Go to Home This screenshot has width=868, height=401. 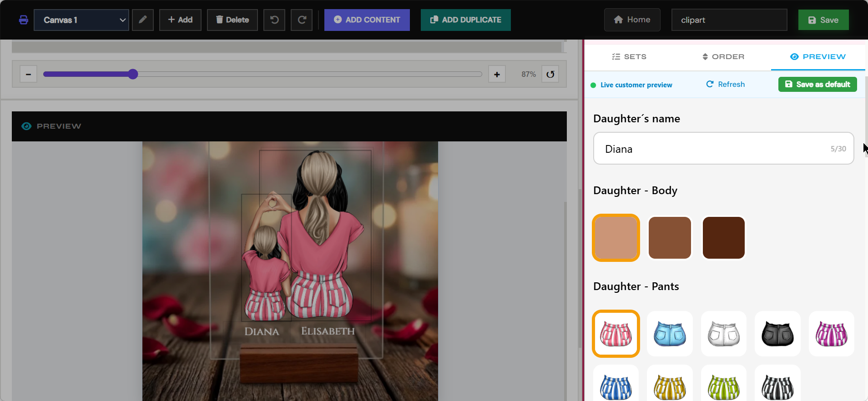632,20
